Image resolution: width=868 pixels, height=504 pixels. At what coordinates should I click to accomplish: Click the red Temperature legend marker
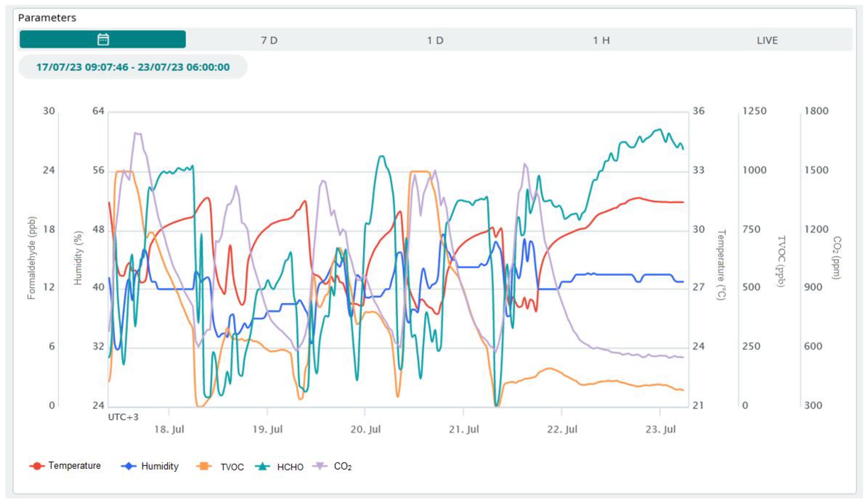37,466
